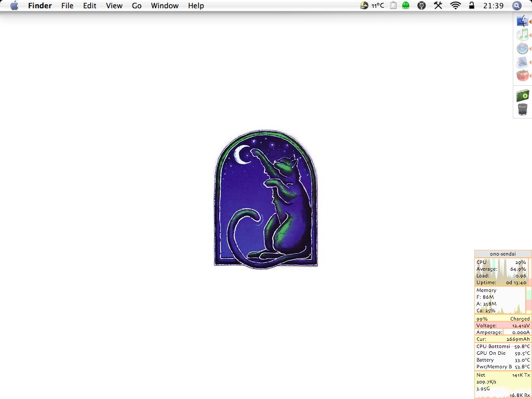This screenshot has height=399, width=532.
Task: Click the 99% Charged battery row
Action: 503,318
